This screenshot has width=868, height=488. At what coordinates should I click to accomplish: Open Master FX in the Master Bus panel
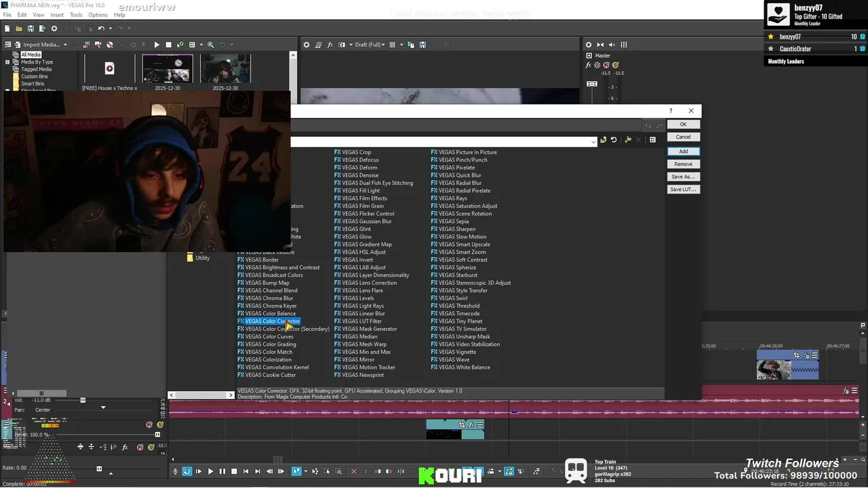pos(589,65)
